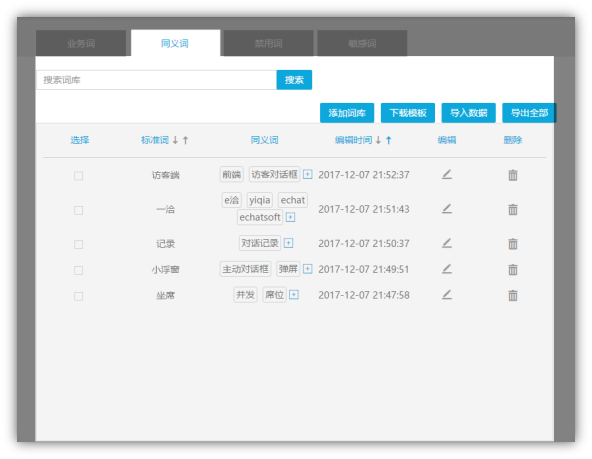Delete the 访客端 row with trash icon
This screenshot has width=592, height=459.
[x=513, y=175]
